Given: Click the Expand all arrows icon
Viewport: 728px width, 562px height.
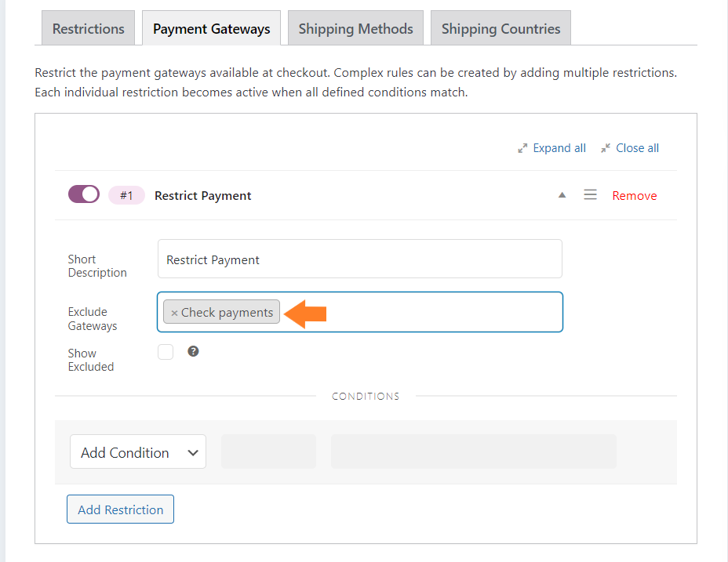Looking at the screenshot, I should tap(522, 148).
